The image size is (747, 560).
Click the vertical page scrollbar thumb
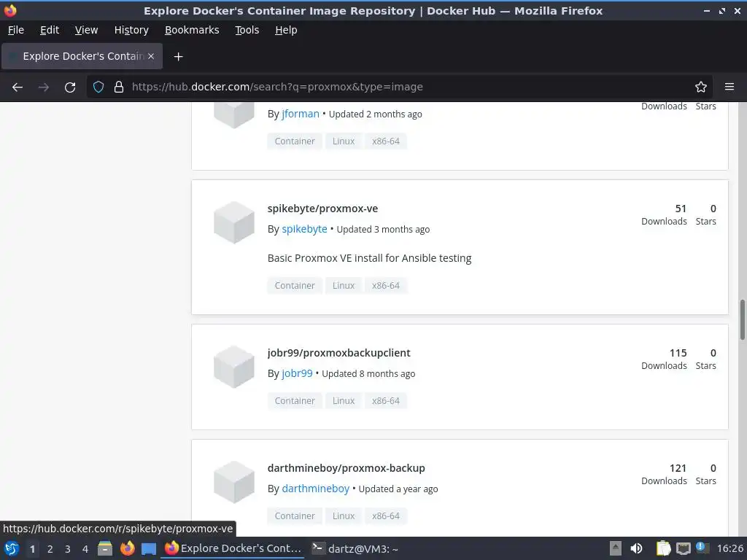pyautogui.click(x=742, y=319)
